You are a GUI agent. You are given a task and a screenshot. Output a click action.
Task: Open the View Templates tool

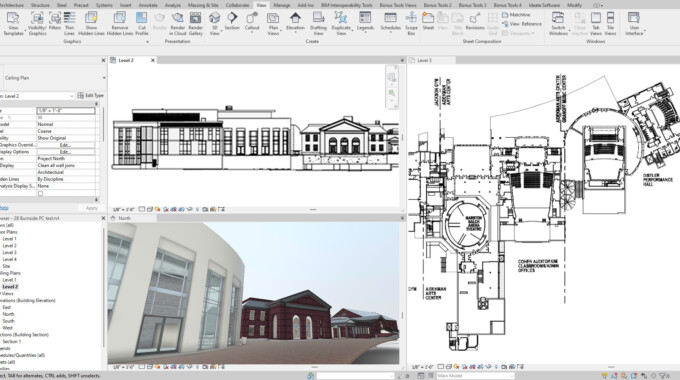(x=13, y=23)
